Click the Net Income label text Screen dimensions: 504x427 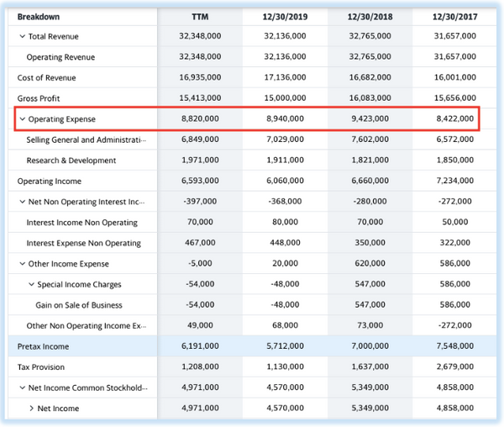pyautogui.click(x=58, y=409)
